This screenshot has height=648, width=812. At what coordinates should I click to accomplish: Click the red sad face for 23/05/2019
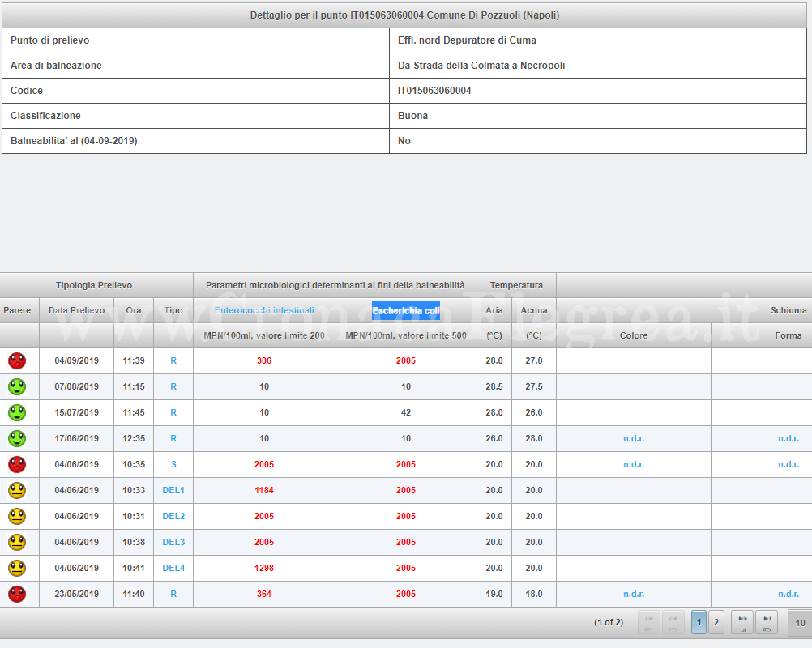click(17, 594)
